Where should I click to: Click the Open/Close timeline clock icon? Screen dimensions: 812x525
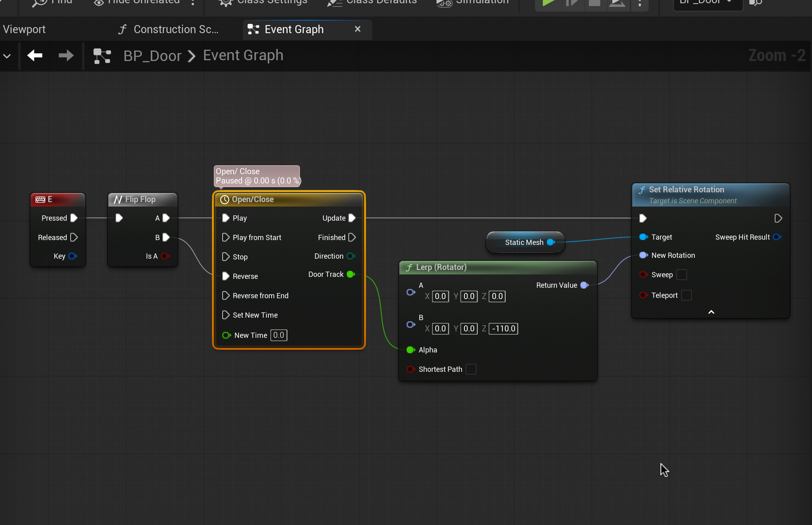[x=225, y=200]
